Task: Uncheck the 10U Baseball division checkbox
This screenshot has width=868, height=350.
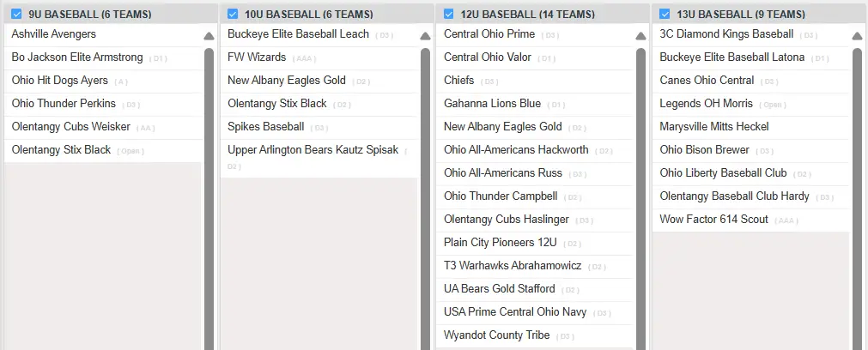Action: point(232,14)
